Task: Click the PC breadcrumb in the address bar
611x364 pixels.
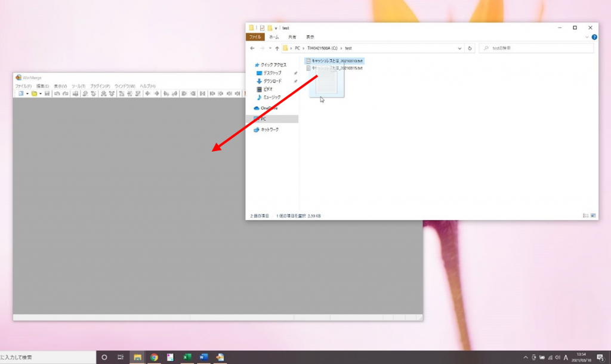Action: click(x=297, y=48)
